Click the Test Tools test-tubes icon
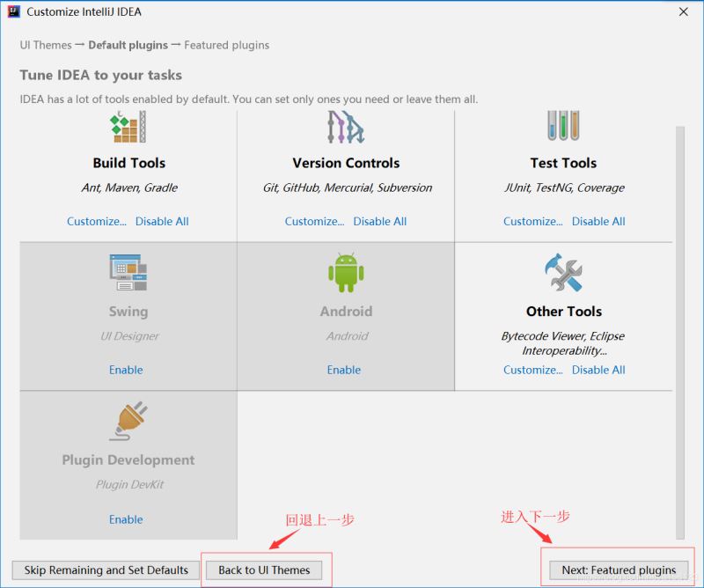Image resolution: width=704 pixels, height=588 pixels. pyautogui.click(x=563, y=127)
